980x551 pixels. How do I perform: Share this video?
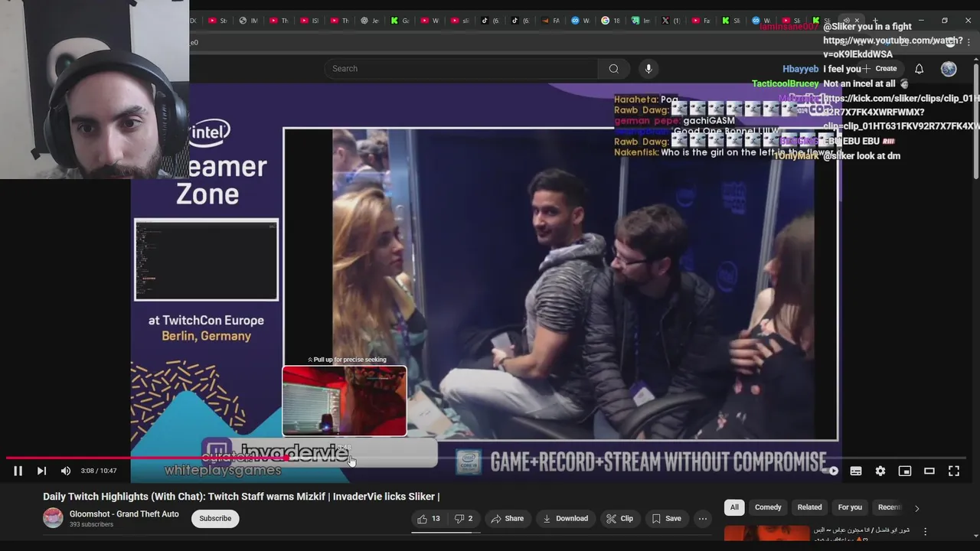click(x=508, y=519)
